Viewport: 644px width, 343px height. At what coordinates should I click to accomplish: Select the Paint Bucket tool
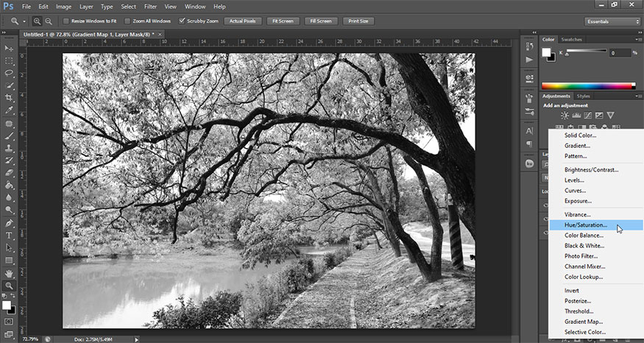coord(9,185)
